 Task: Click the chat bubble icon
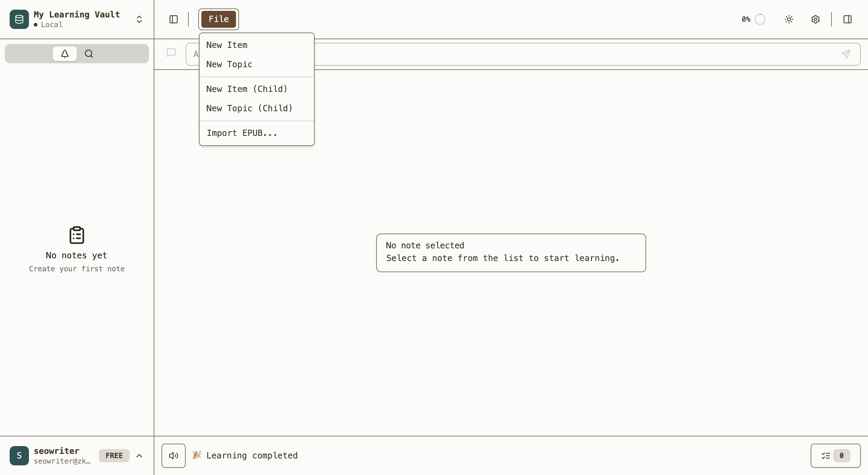pyautogui.click(x=171, y=53)
